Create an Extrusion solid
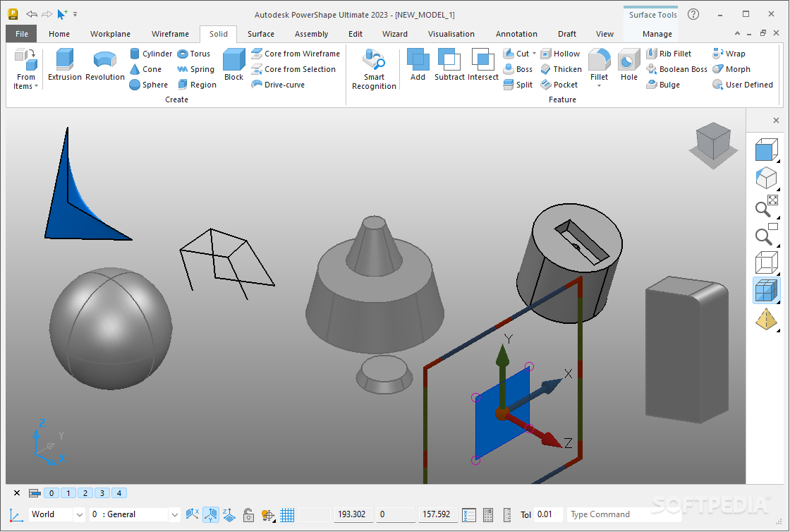 coord(64,64)
